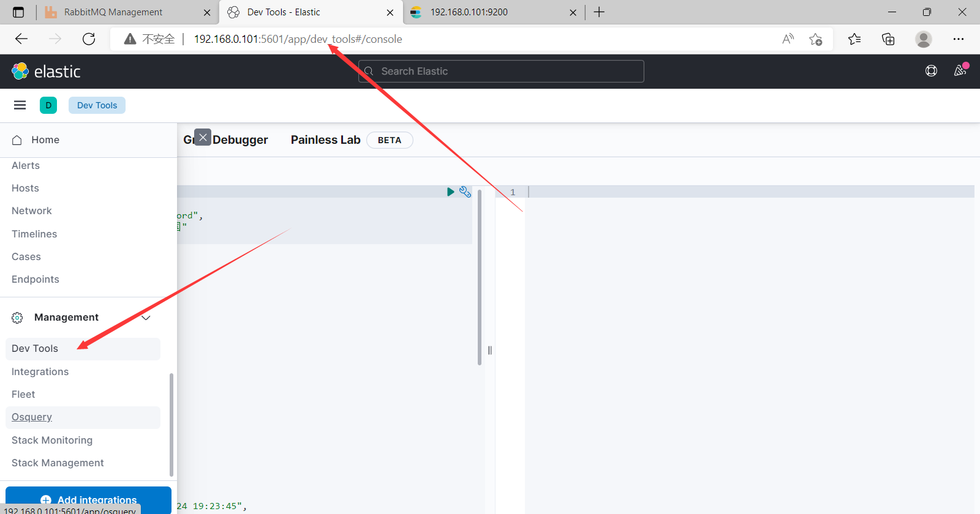Click the browser address bar URL
980x514 pixels.
coord(298,39)
